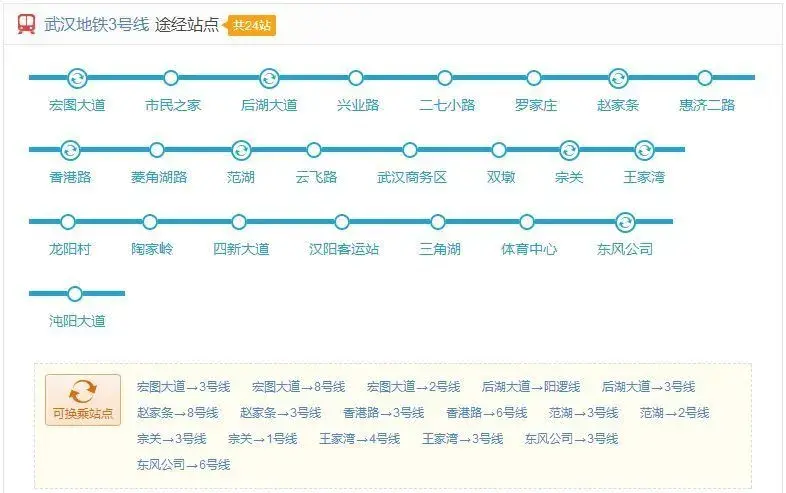Open transfer link 宗关→1号线
This screenshot has height=493, width=786.
263,439
